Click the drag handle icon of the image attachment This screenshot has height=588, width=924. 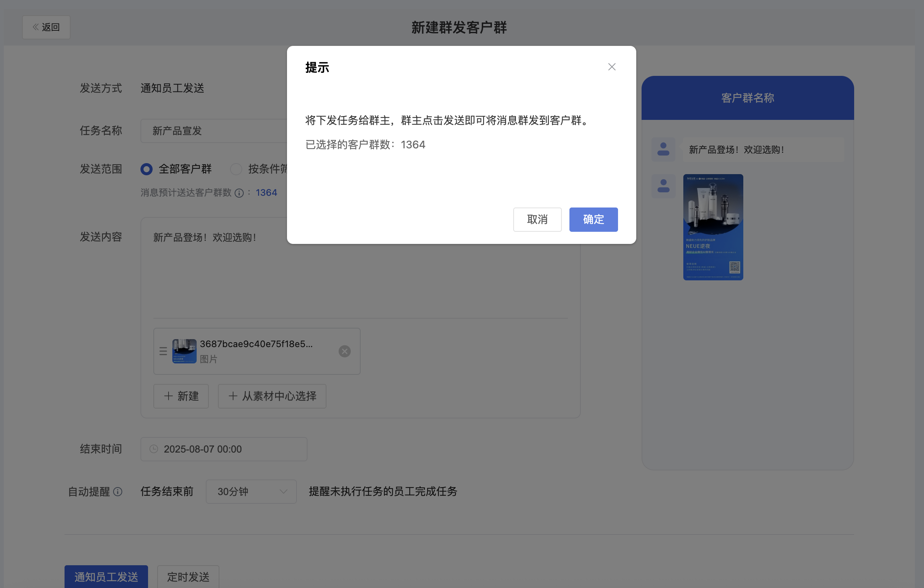[x=163, y=351]
